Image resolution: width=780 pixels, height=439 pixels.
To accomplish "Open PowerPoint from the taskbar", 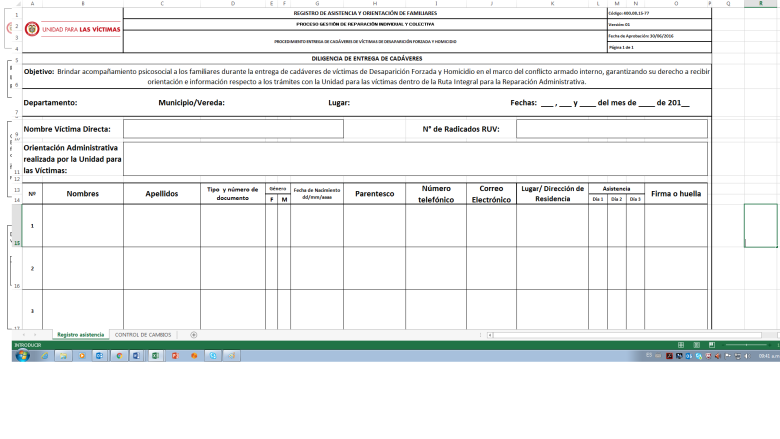I will pos(175,355).
